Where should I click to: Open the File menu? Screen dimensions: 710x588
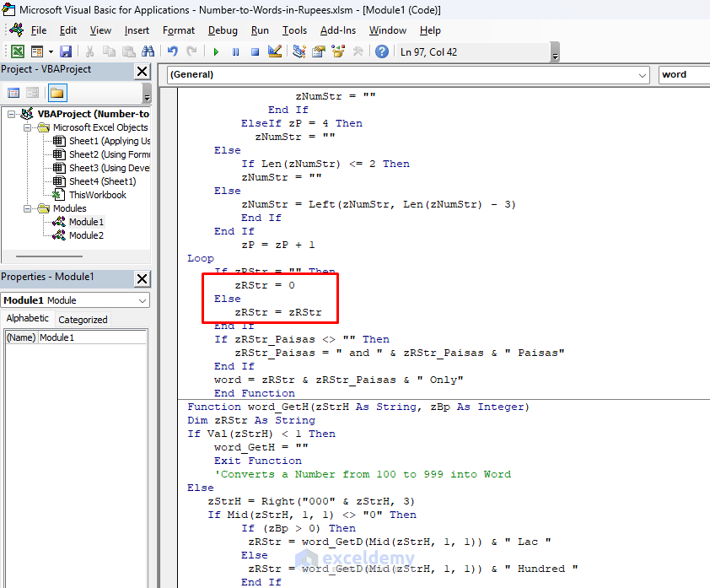(x=39, y=30)
